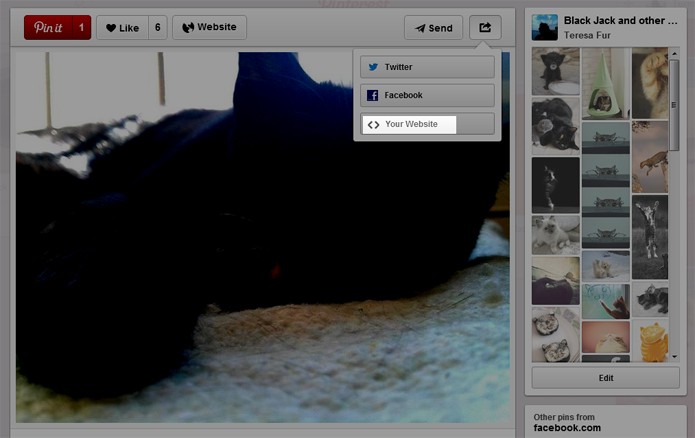
Task: Open Black Jack and other board title
Action: tap(621, 20)
